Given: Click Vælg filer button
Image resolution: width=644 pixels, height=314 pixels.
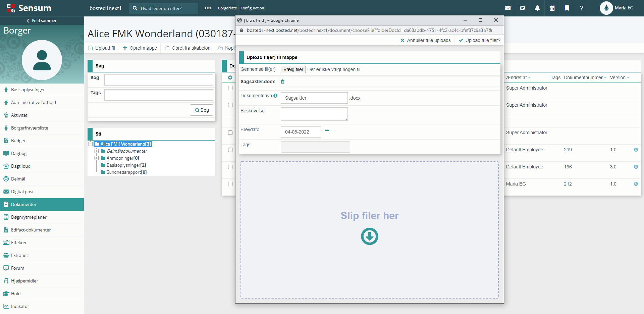Looking at the screenshot, I should (293, 69).
